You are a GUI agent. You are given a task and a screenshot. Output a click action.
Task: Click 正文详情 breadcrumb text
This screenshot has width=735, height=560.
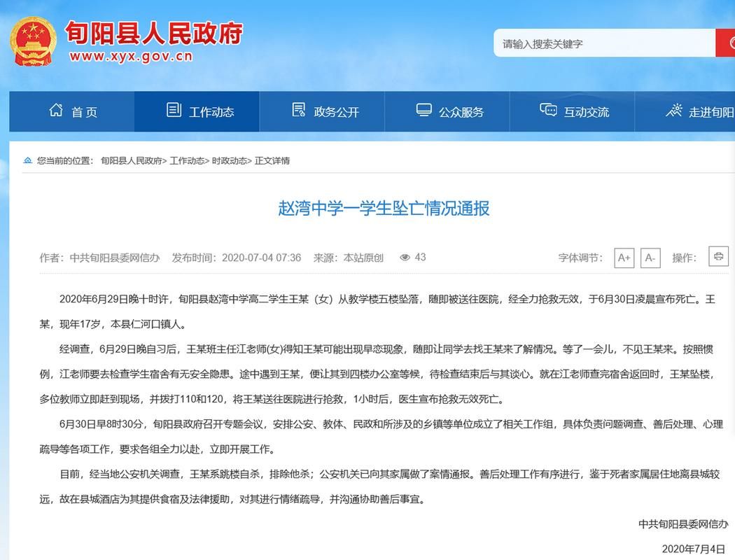(272, 161)
